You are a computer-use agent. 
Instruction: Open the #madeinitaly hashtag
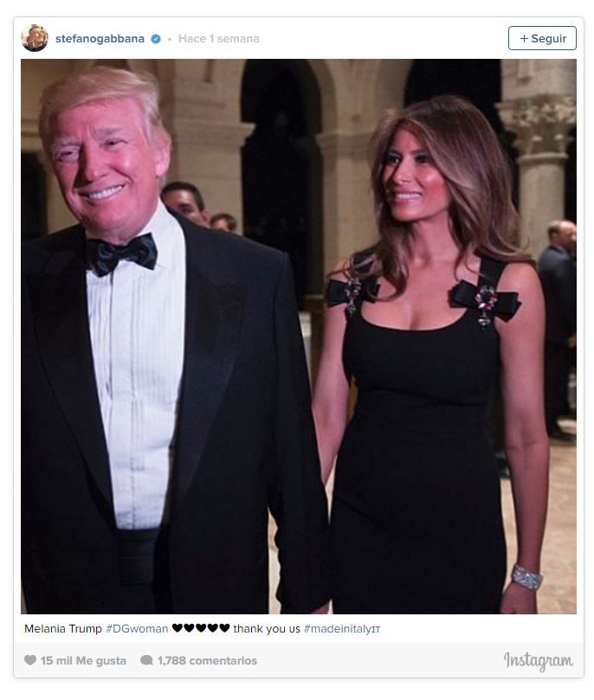[342, 628]
